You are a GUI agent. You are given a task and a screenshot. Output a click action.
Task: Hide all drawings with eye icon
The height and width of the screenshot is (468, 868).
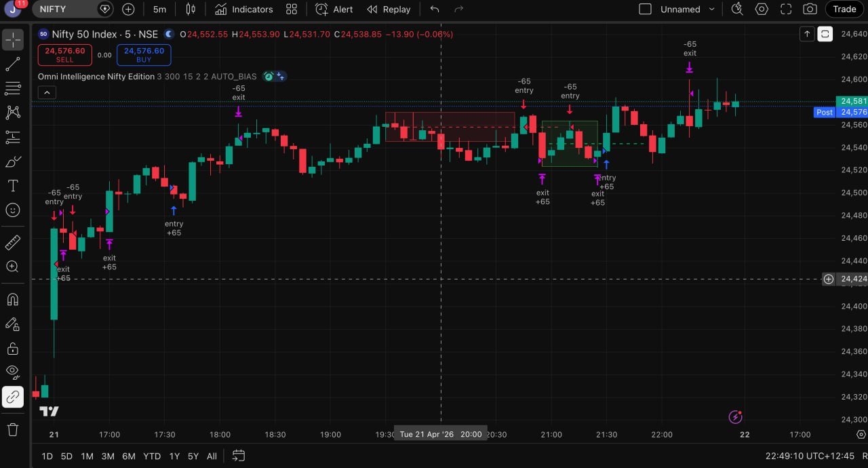pyautogui.click(x=13, y=372)
